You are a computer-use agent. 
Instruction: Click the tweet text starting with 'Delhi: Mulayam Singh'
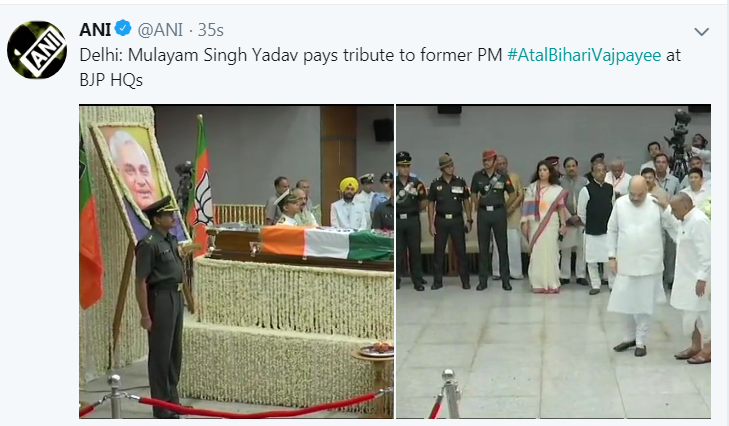click(x=380, y=67)
